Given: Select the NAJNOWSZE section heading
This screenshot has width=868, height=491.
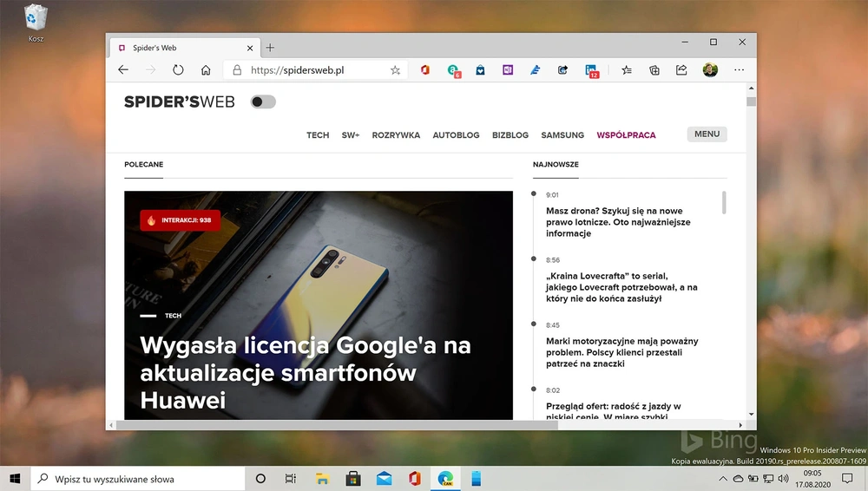Looking at the screenshot, I should [556, 165].
